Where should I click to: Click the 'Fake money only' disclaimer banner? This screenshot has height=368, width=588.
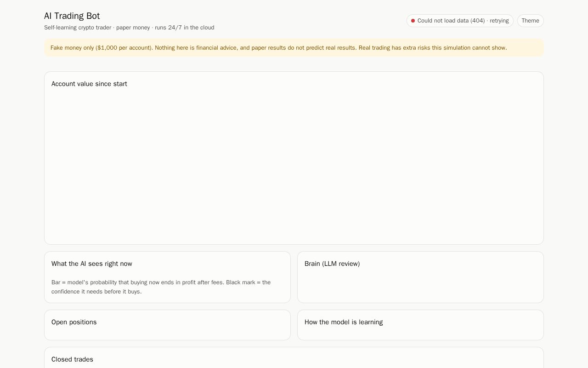[294, 48]
